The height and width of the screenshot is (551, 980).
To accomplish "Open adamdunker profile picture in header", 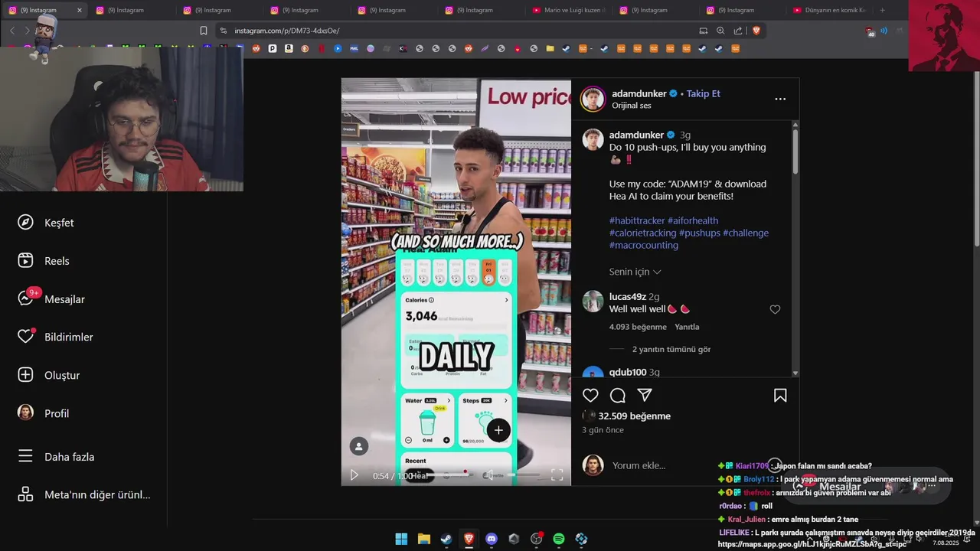I will coord(593,99).
